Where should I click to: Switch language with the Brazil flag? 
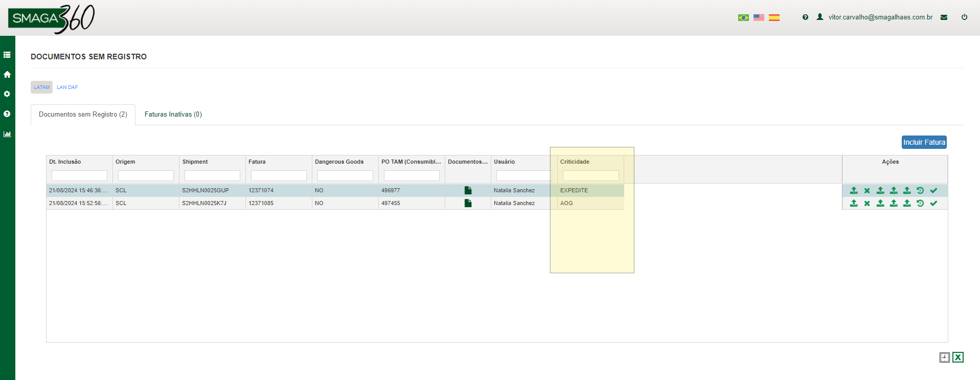[x=743, y=17]
